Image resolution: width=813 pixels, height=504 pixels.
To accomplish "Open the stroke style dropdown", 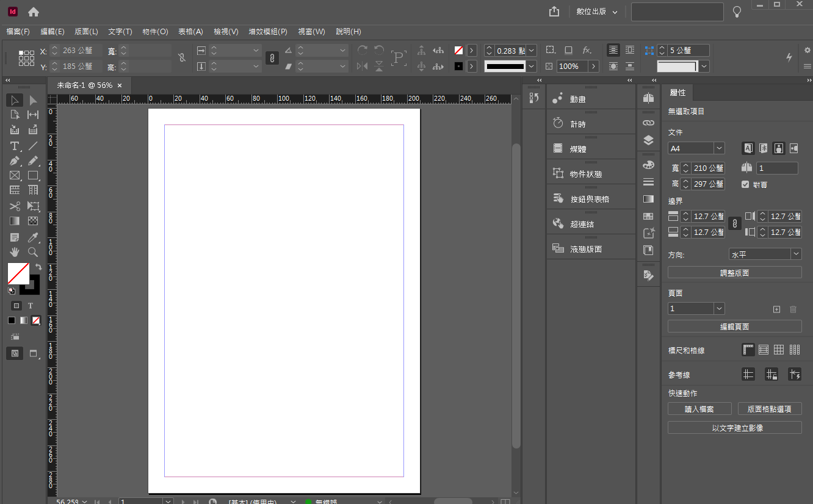I will tap(532, 66).
